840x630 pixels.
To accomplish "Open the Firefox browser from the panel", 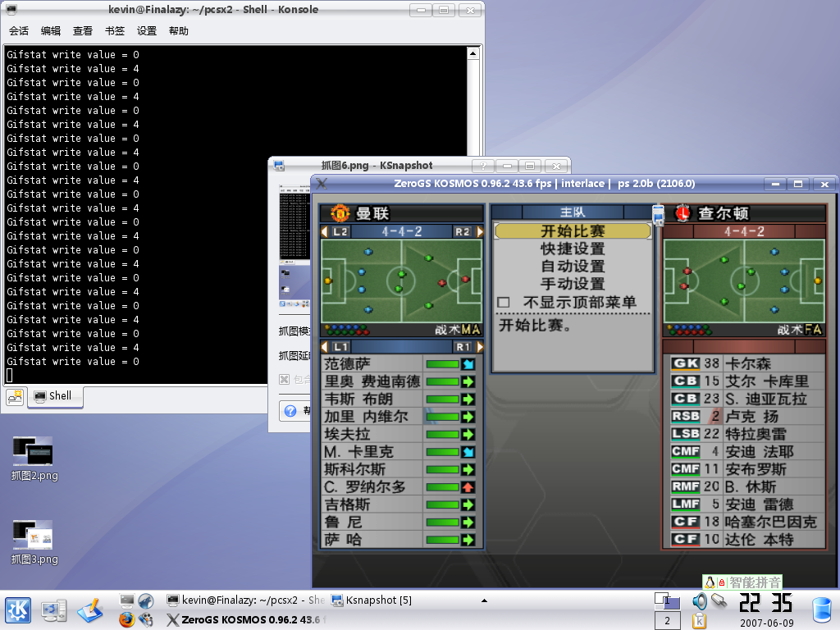I will tap(127, 620).
